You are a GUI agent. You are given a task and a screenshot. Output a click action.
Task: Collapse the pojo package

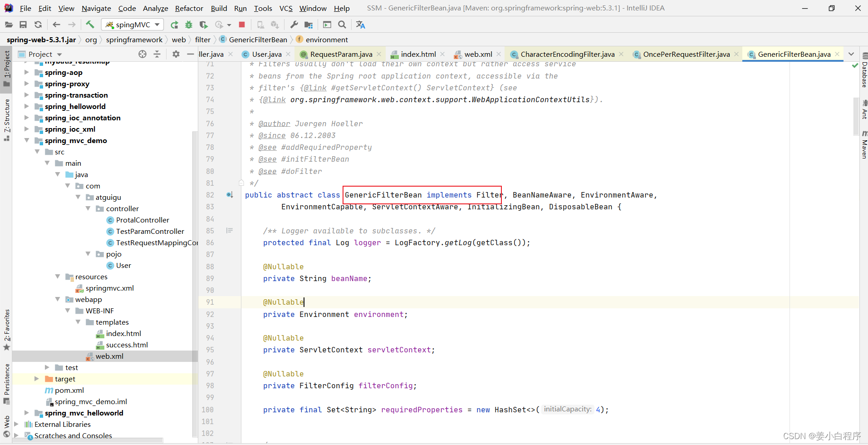pos(88,254)
